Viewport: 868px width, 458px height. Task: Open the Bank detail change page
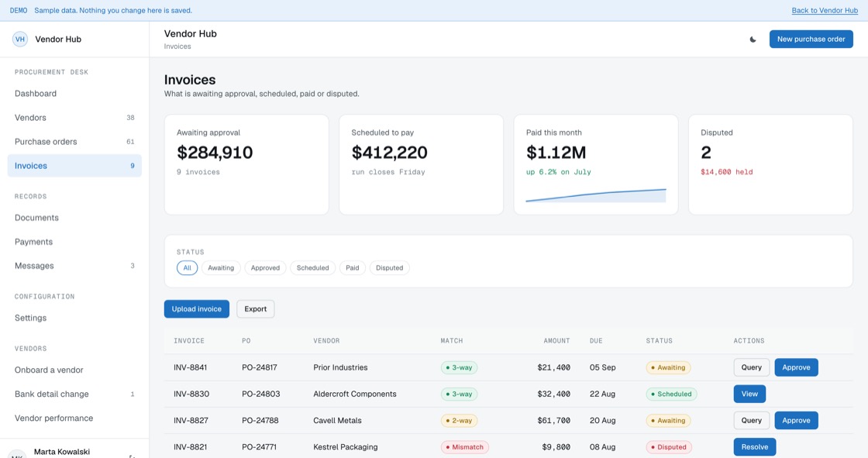coord(74,394)
